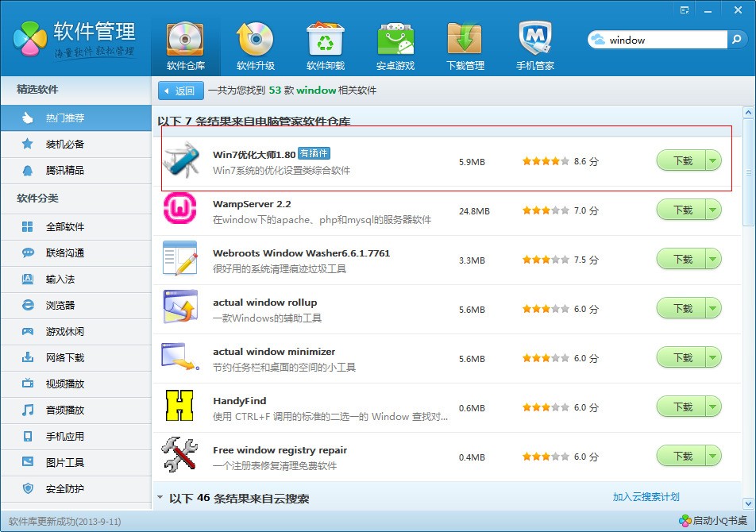Click the WampServer pink W icon
The width and height of the screenshot is (756, 532).
click(x=179, y=208)
